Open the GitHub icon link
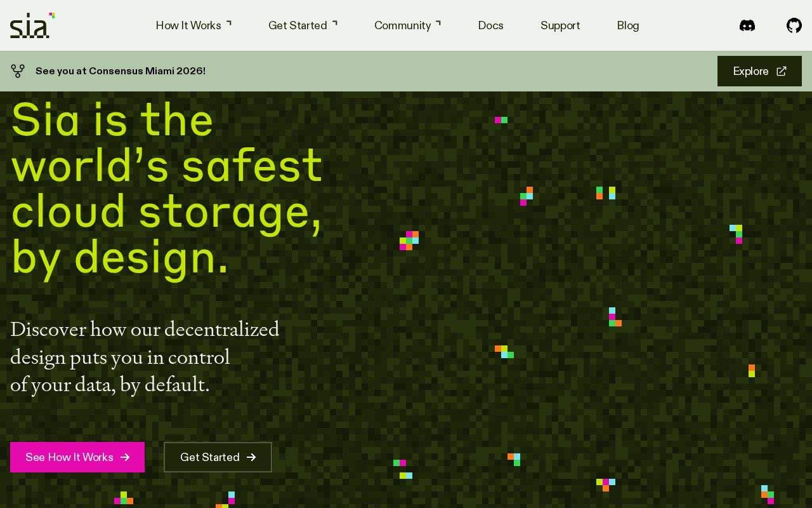The image size is (812, 508). pos(794,25)
